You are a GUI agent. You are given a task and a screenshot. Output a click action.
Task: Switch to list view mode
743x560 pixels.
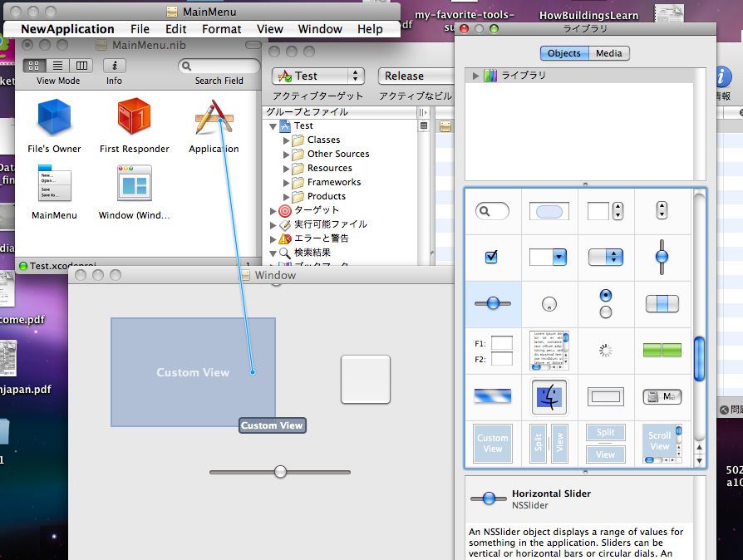click(x=58, y=66)
